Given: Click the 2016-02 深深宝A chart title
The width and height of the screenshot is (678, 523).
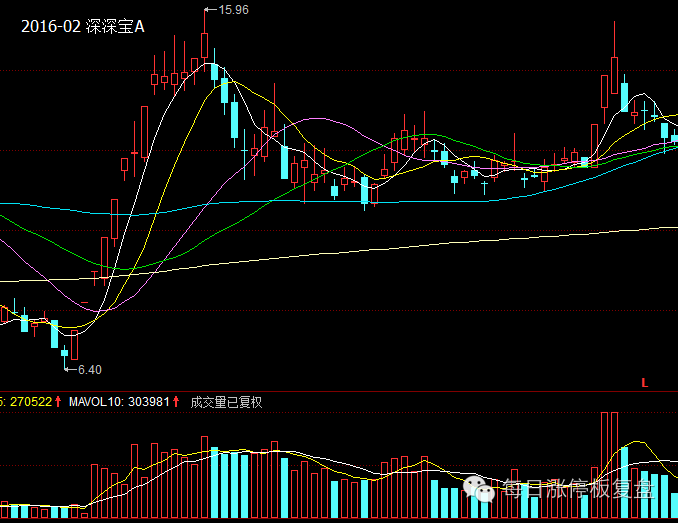Looking at the screenshot, I should click(83, 27).
